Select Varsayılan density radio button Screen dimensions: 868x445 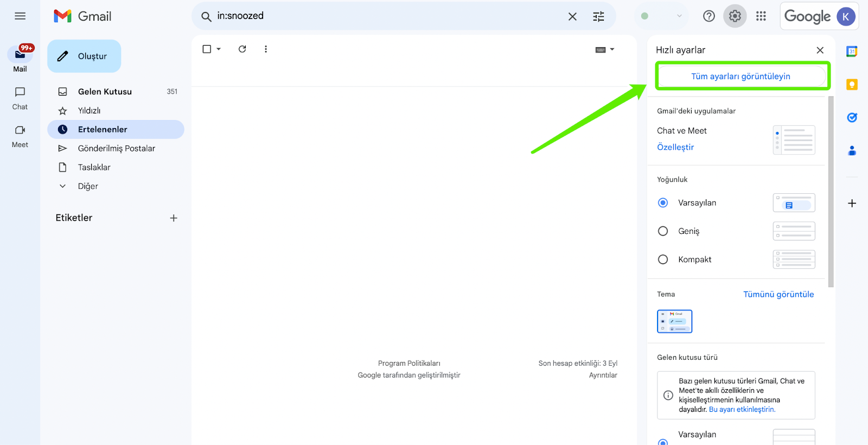pos(663,203)
